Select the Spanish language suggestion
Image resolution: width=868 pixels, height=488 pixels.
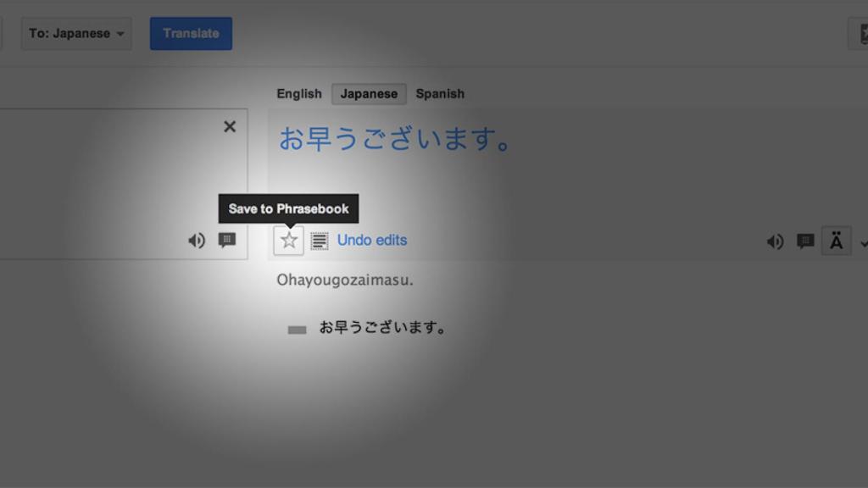pos(439,93)
